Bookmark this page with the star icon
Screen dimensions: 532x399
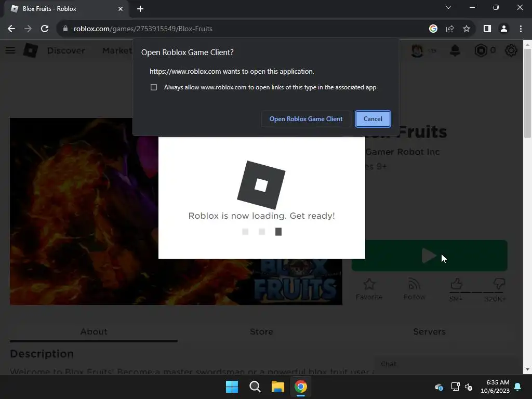pyautogui.click(x=467, y=29)
